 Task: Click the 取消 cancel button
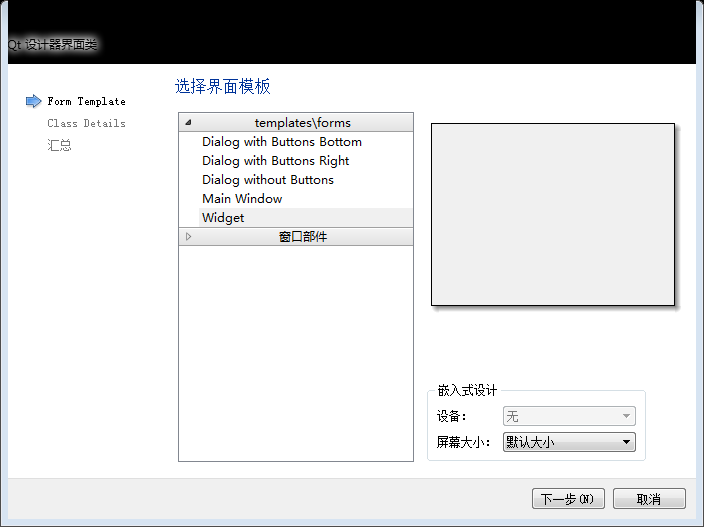pyautogui.click(x=649, y=499)
